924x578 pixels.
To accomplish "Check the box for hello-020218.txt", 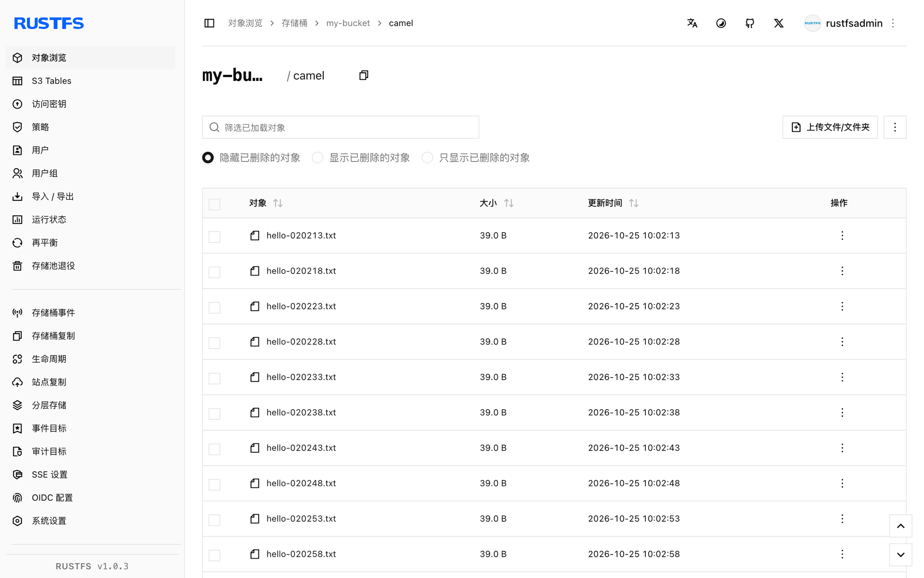I will click(214, 272).
